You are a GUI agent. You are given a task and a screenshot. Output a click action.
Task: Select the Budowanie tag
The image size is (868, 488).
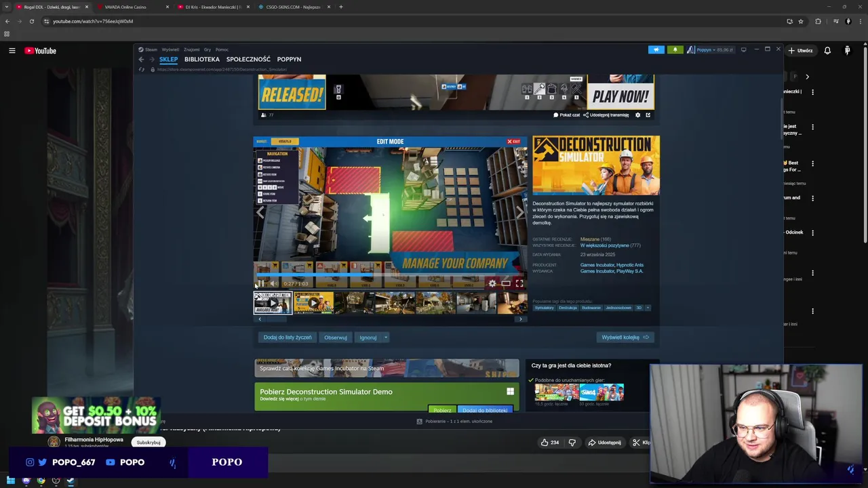(591, 308)
